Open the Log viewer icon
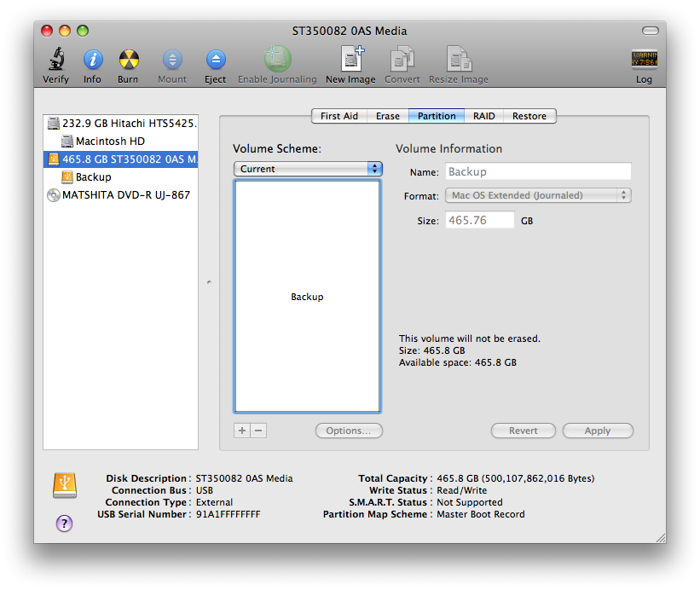The width and height of the screenshot is (700, 590). (644, 61)
